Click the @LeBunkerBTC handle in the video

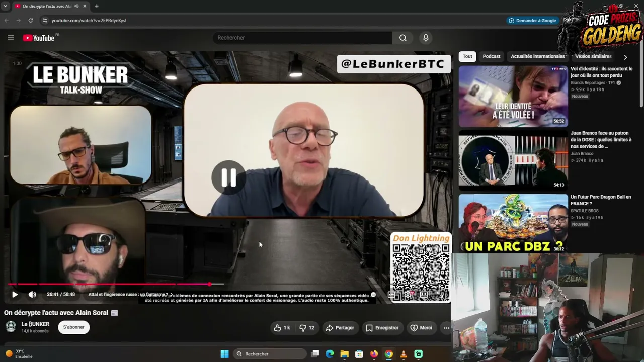[393, 64]
